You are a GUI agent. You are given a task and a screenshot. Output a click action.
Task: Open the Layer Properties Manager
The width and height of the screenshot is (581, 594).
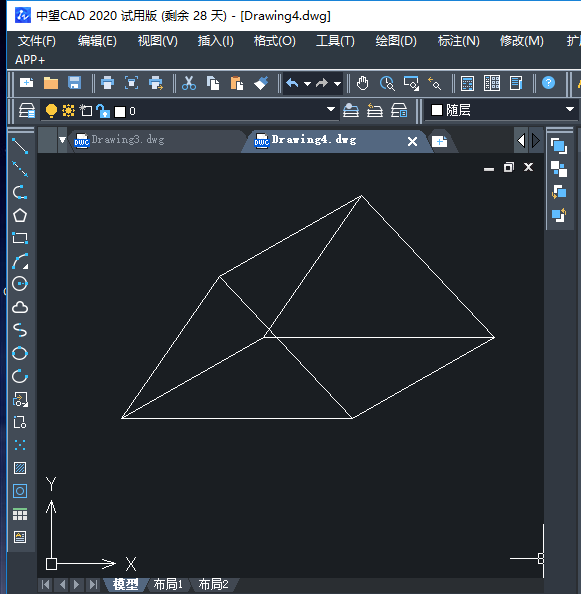pos(27,111)
